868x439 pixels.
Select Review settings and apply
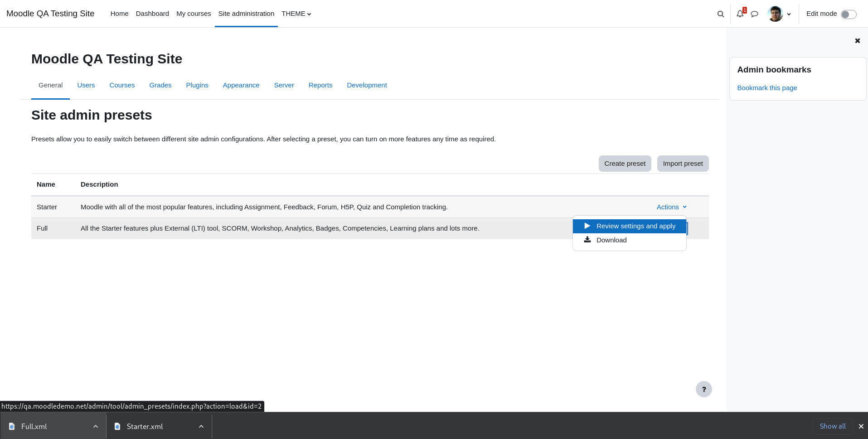[x=630, y=226]
